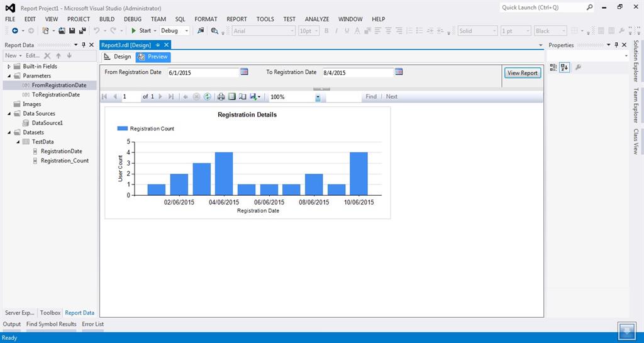This screenshot has width=644, height=343.
Task: Click the Categorized view icon in Properties
Action: click(553, 67)
